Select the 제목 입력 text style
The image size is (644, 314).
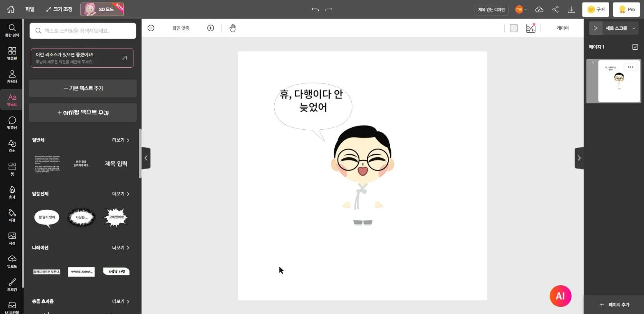(x=116, y=164)
